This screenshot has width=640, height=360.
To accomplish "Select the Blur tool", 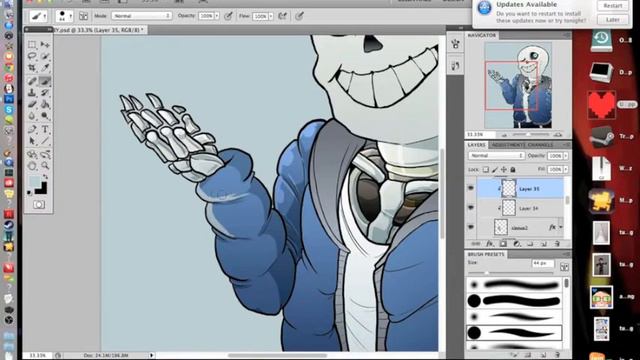I will coord(32,116).
